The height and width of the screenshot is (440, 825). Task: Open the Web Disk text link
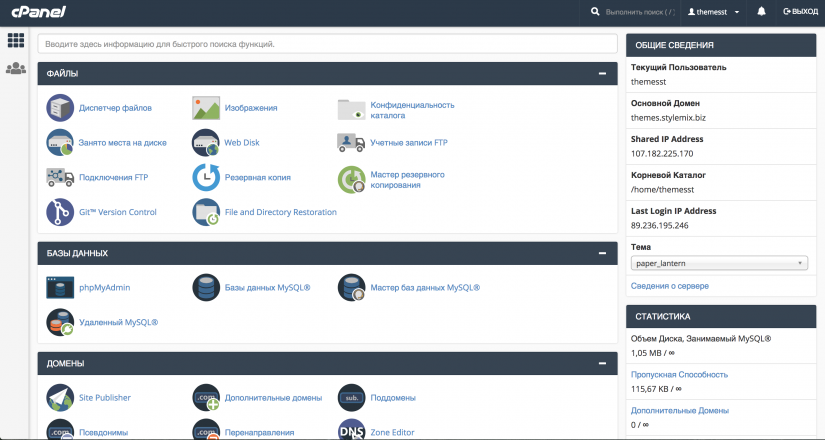click(x=242, y=143)
